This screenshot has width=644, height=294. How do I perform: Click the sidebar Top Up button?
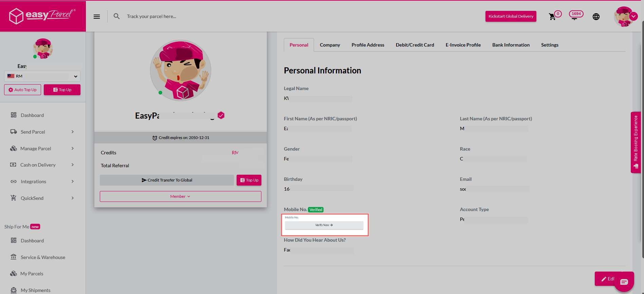[x=62, y=90]
